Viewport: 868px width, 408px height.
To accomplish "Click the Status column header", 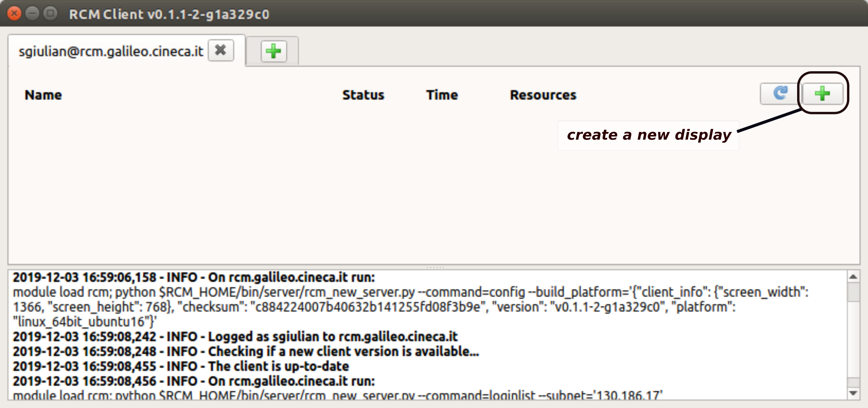I will click(x=363, y=95).
